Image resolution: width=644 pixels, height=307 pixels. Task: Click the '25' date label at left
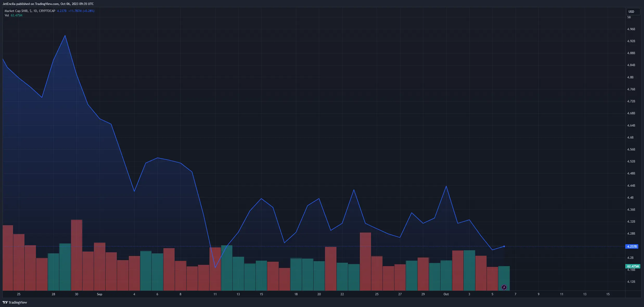(19, 294)
